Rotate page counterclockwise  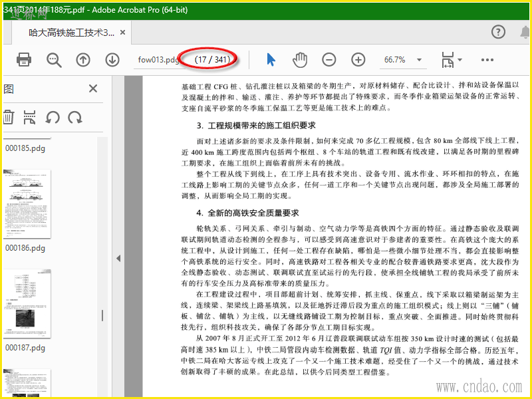coord(53,118)
